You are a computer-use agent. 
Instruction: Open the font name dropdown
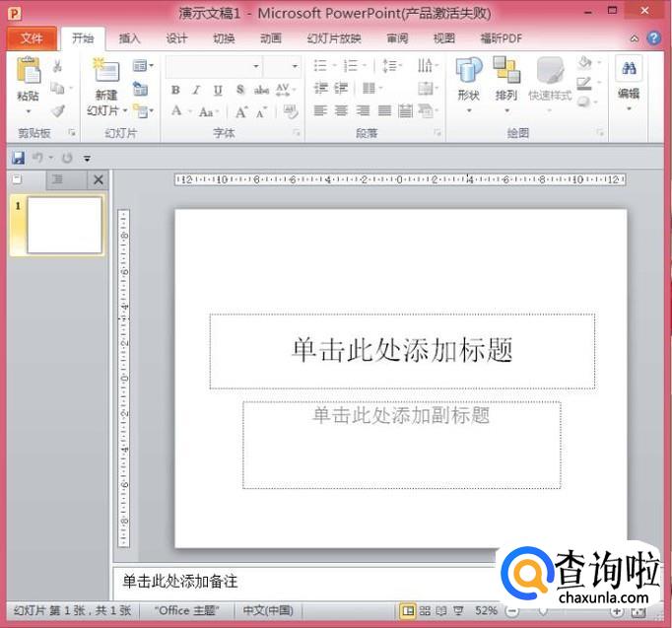coord(256,66)
